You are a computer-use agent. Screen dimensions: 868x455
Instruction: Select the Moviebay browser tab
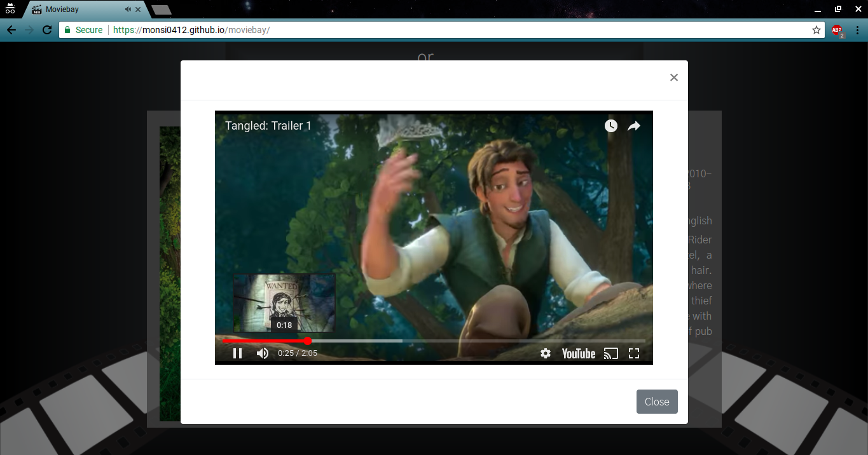pos(85,10)
